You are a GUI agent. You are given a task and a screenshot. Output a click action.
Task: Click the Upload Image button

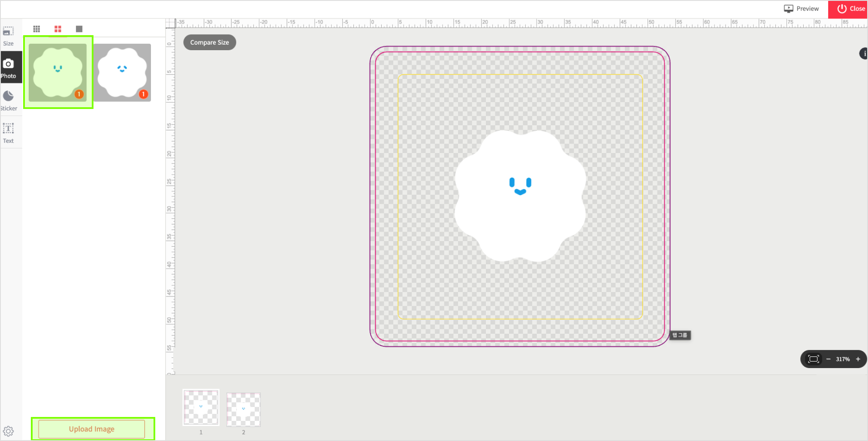tap(92, 429)
